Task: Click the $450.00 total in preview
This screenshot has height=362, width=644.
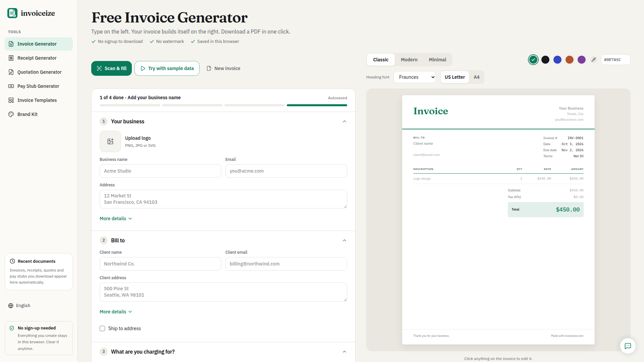Action: (x=568, y=209)
